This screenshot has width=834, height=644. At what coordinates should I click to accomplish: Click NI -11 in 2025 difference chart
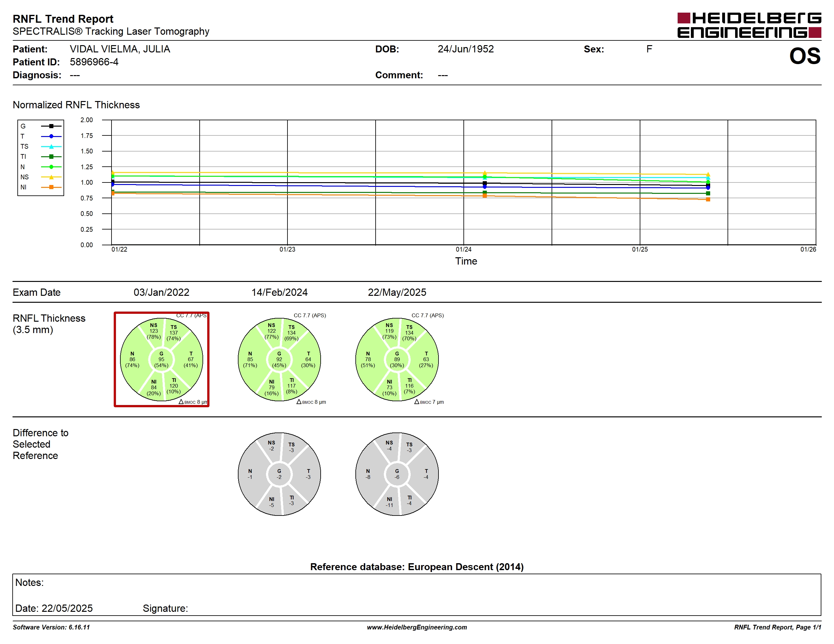coord(389,502)
